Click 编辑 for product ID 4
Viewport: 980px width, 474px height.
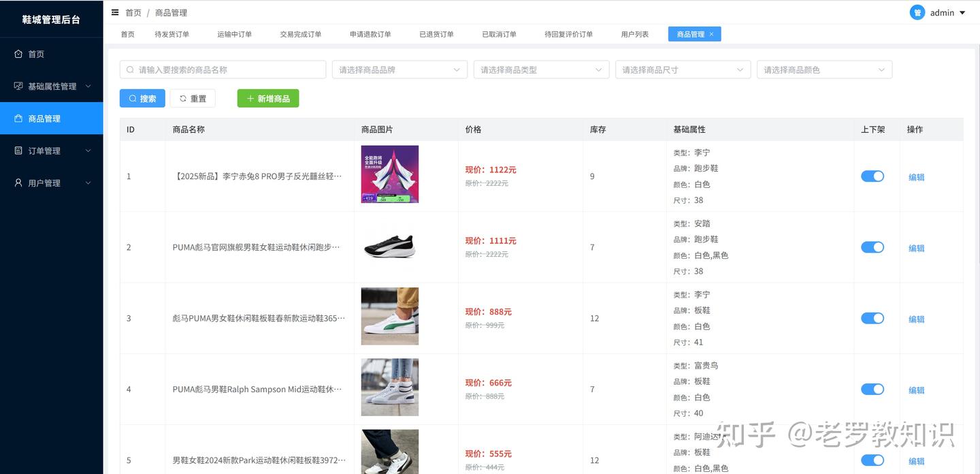pos(916,390)
